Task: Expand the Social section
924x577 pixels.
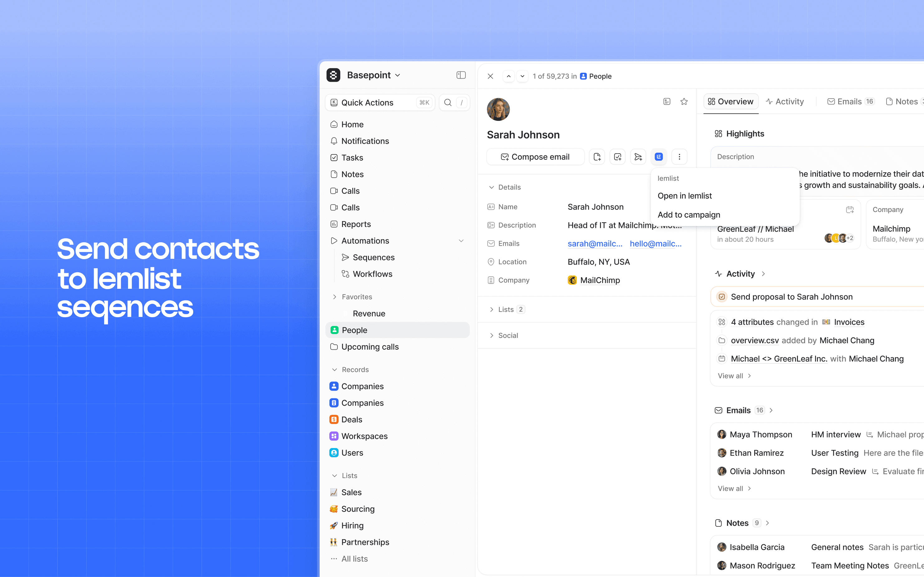Action: point(504,335)
